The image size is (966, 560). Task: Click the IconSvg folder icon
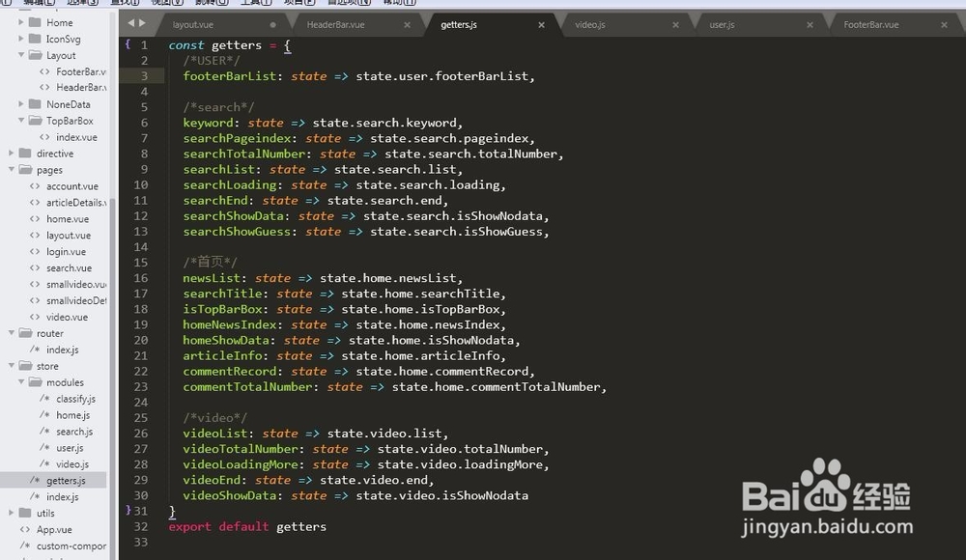click(x=35, y=39)
